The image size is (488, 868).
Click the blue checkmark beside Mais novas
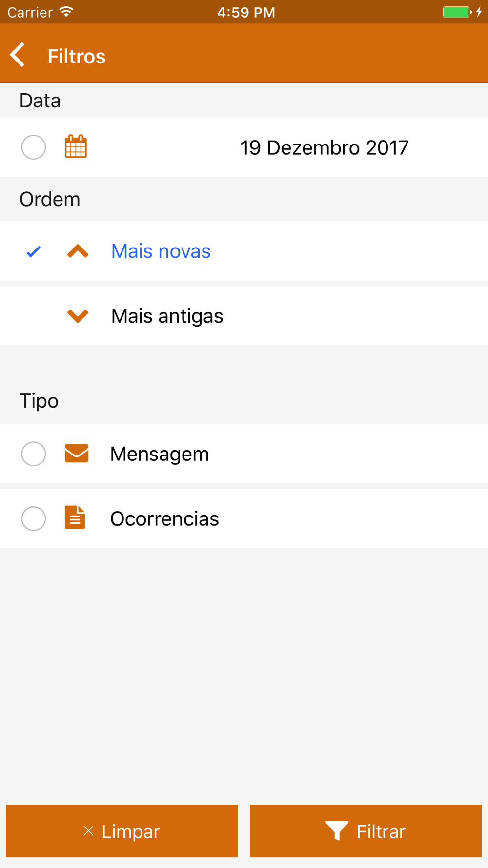34,251
